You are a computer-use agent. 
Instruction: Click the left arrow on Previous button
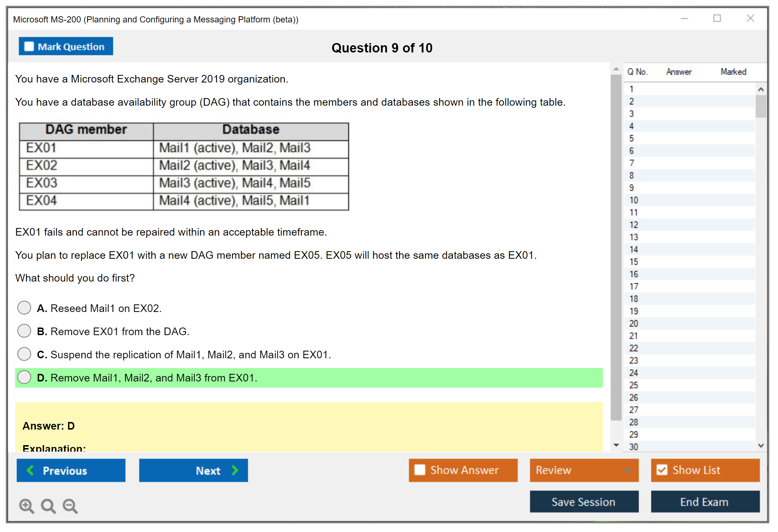(31, 470)
